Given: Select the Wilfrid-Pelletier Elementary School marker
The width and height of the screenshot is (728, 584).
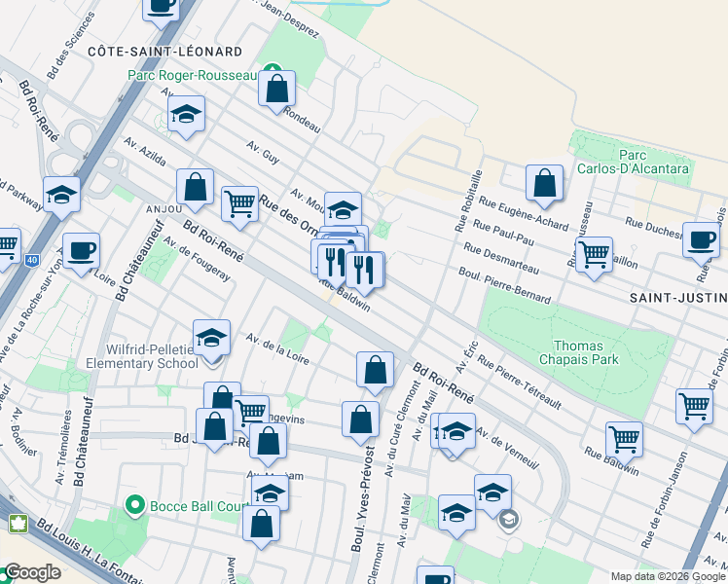Looking at the screenshot, I should tap(212, 341).
